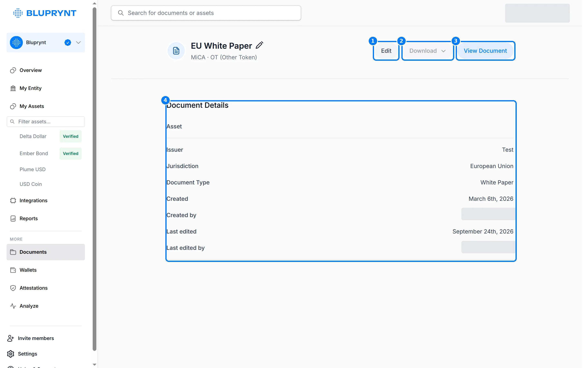Expand the Bluprynt organization switcher chevron
Viewport: 588px width, 368px height.
[x=78, y=43]
